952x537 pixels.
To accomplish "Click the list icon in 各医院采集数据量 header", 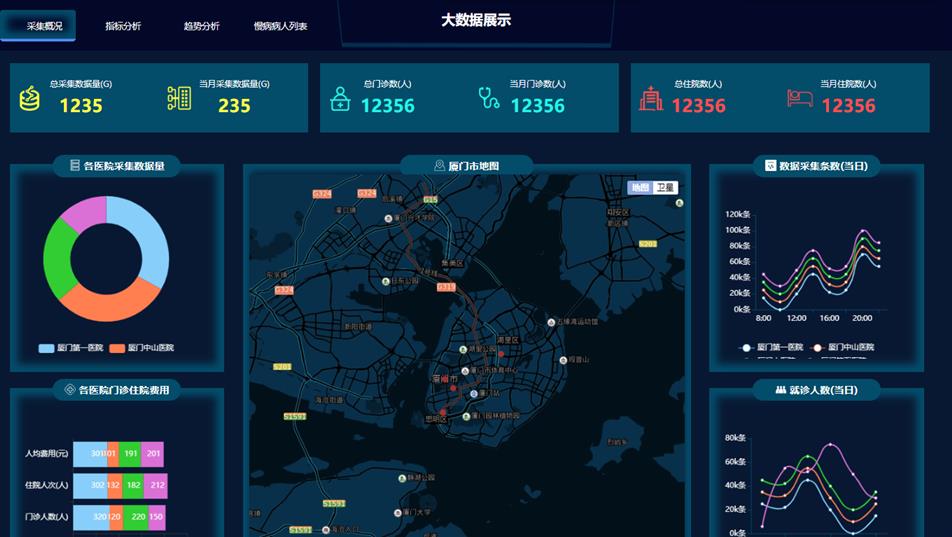I will (75, 165).
